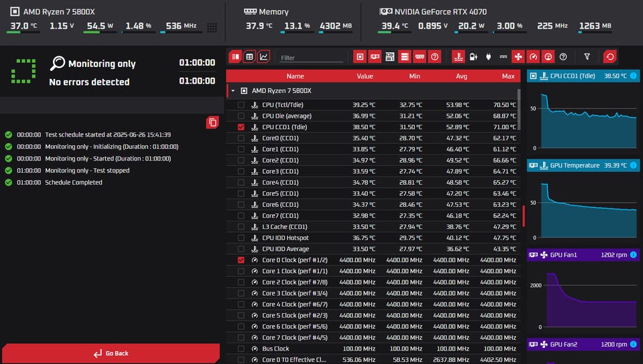Viewport: 643px width, 364px height.
Task: Click the NVIDIA GeForce RTX 4070 header title
Action: pyautogui.click(x=441, y=12)
